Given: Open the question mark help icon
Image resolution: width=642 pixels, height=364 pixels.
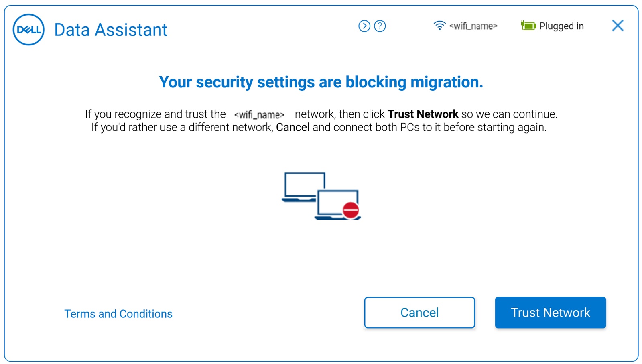Looking at the screenshot, I should 380,26.
